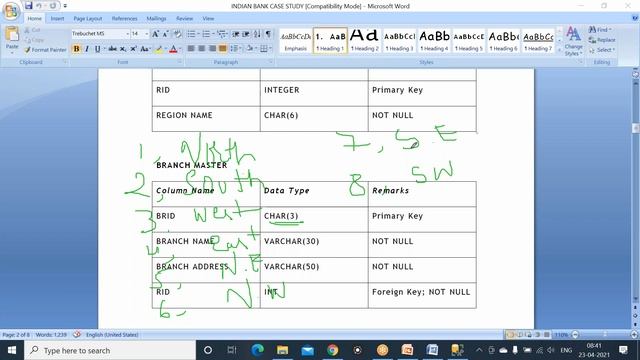Open Google Chrome from the taskbar

click(332, 350)
